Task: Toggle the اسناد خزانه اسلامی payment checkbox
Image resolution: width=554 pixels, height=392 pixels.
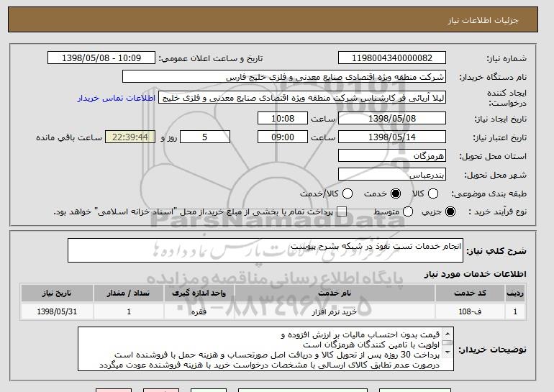Action: 341,211
